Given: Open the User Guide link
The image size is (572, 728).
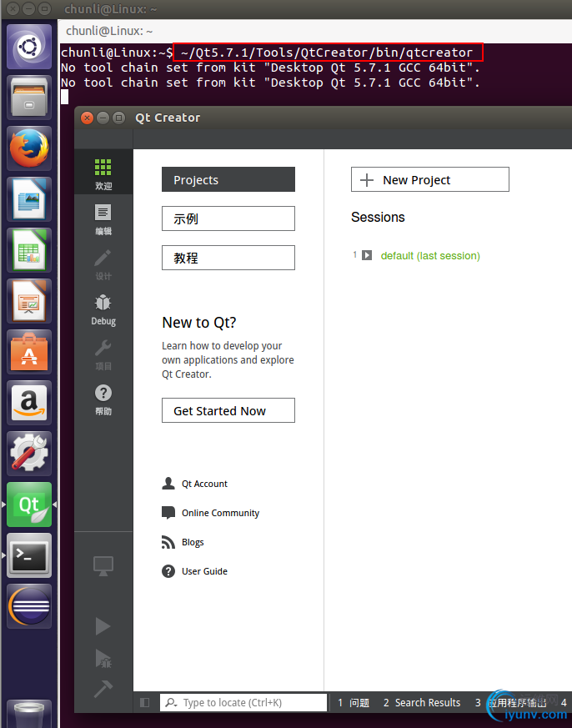Looking at the screenshot, I should coord(204,571).
